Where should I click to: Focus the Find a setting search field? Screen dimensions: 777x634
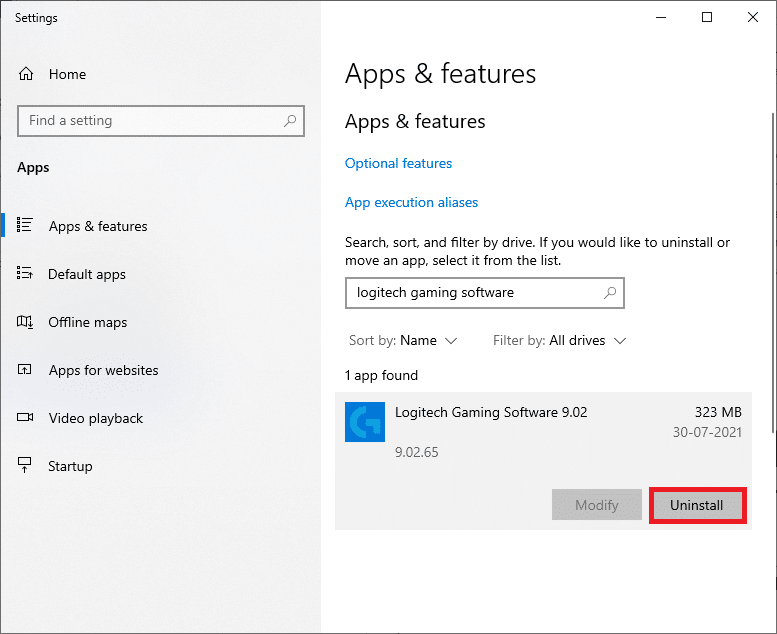(150, 121)
